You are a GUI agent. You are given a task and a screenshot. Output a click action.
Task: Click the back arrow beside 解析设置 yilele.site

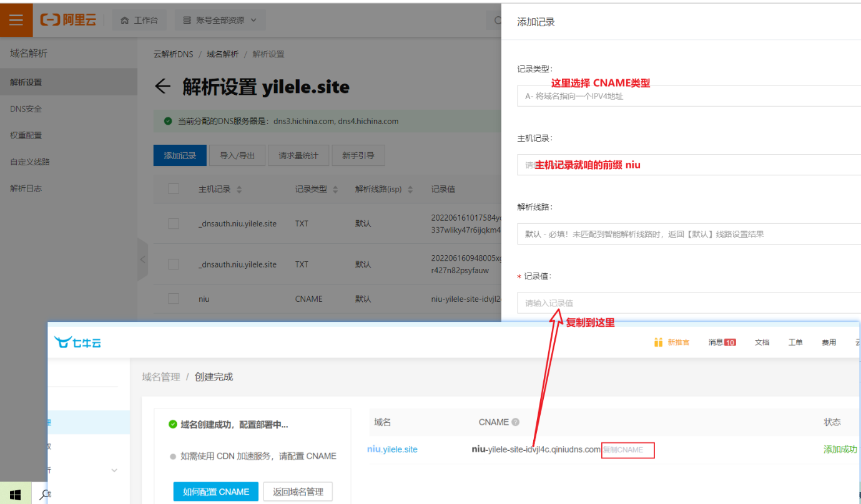(163, 87)
